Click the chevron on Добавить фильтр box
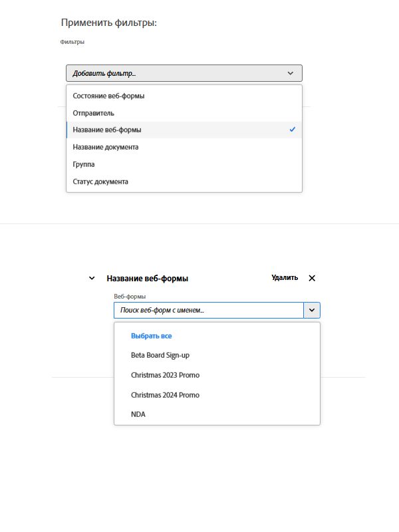This screenshot has height=532, width=399. tap(291, 73)
